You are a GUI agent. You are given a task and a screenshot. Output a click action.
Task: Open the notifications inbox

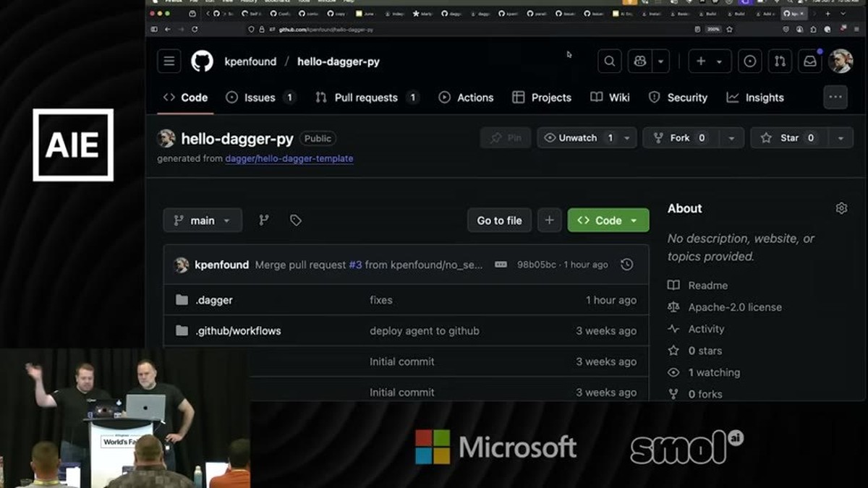pos(810,61)
